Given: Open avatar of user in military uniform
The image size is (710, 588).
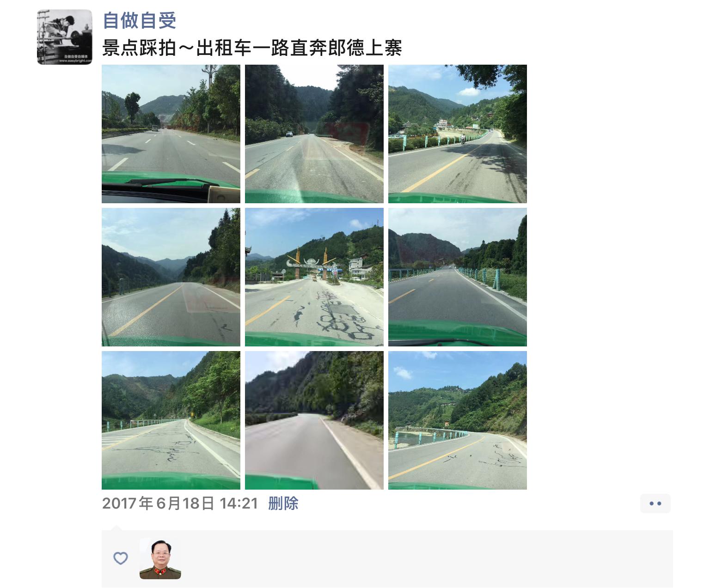Looking at the screenshot, I should coord(160,558).
